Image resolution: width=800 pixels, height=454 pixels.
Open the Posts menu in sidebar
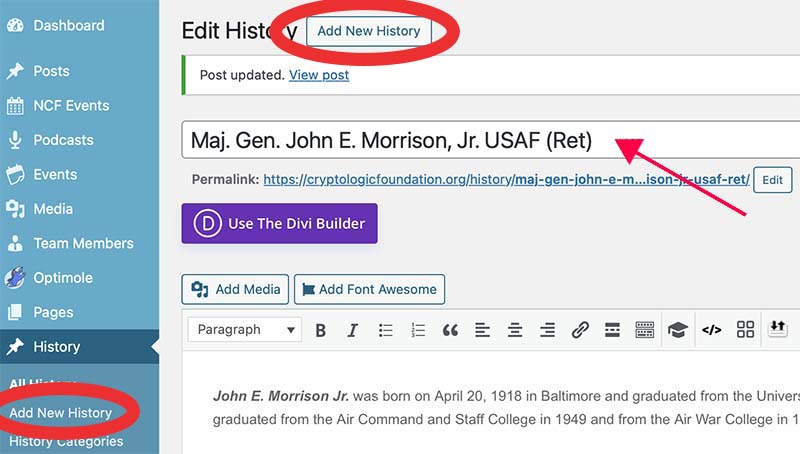(x=51, y=71)
